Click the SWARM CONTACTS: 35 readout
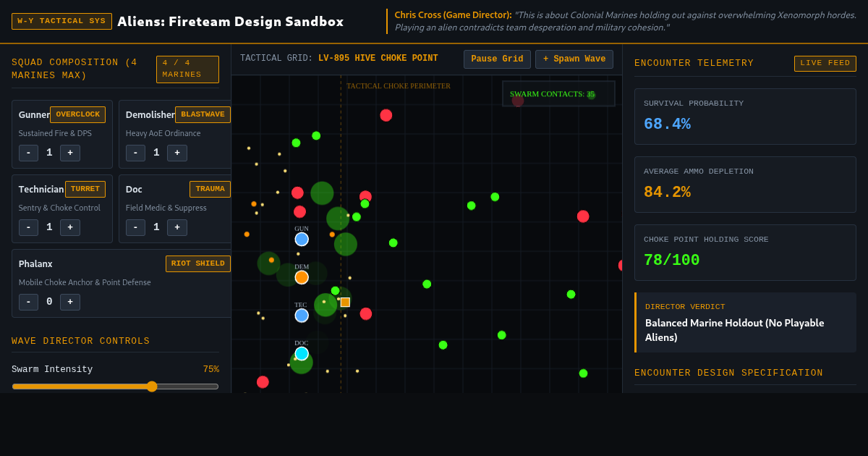The width and height of the screenshot is (868, 456). click(x=558, y=93)
